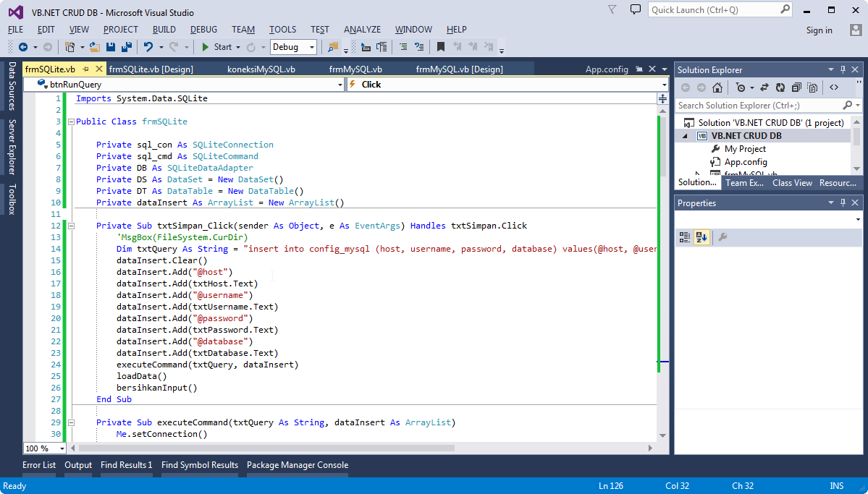Save the current file with the Save icon
This screenshot has height=494, width=868.
click(111, 47)
